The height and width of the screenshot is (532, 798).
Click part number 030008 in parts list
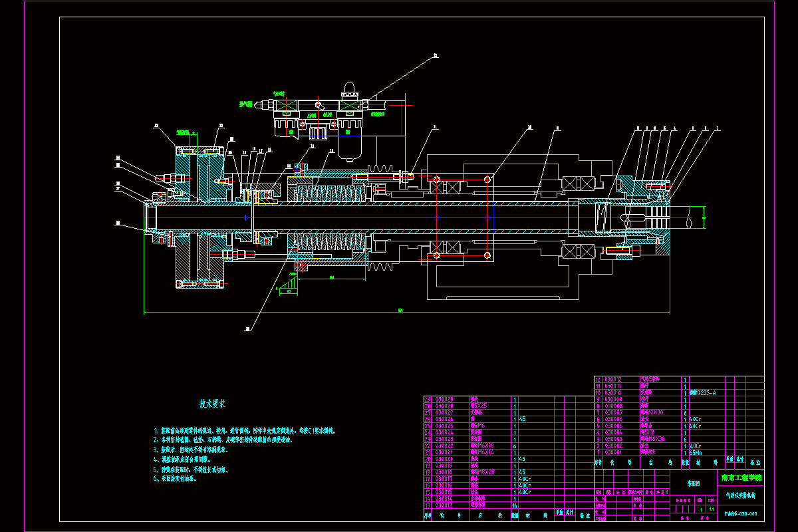[x=613, y=406]
